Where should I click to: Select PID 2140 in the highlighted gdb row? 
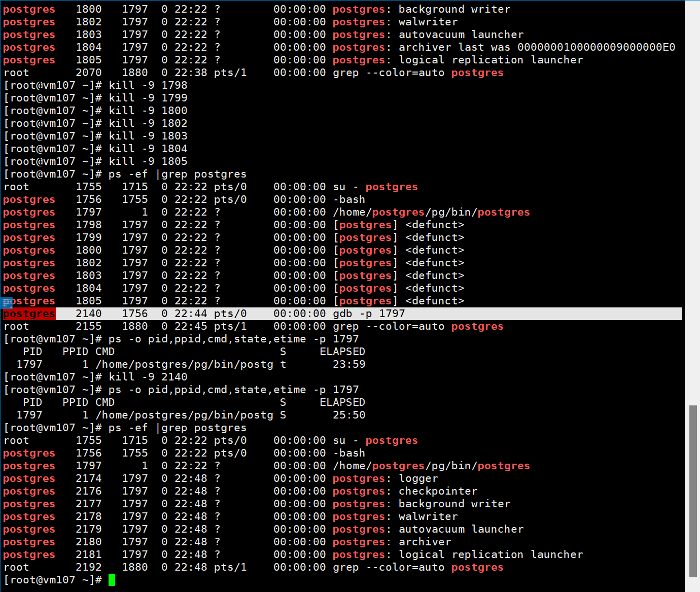click(x=89, y=314)
